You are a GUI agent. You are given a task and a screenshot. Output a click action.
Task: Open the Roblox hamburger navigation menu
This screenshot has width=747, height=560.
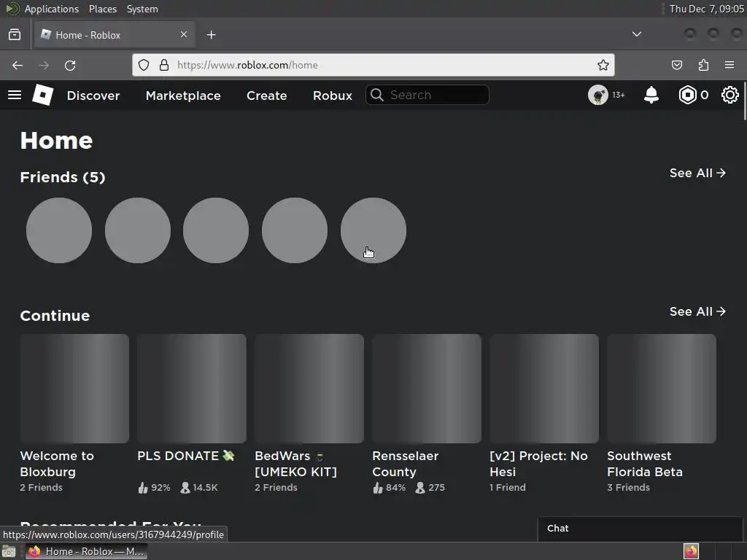coord(15,95)
